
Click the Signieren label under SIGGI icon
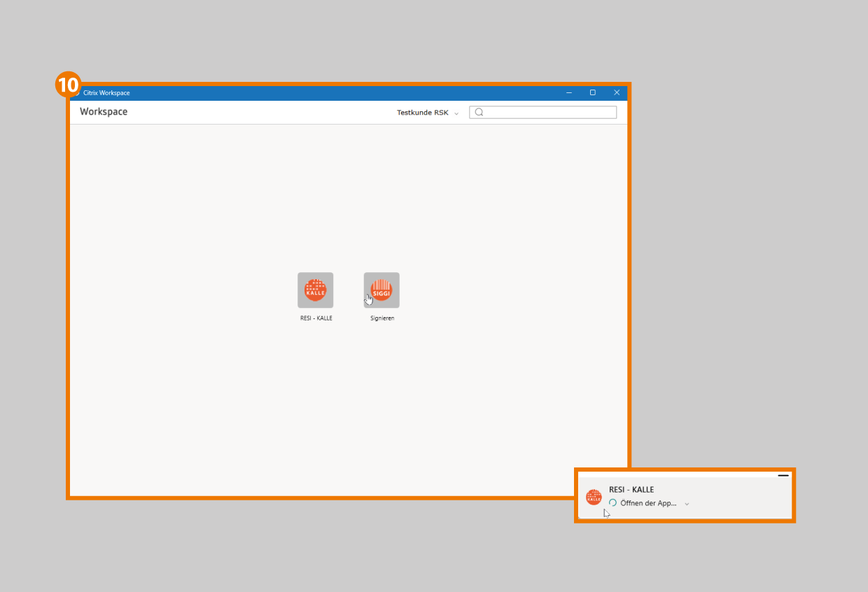pos(382,318)
